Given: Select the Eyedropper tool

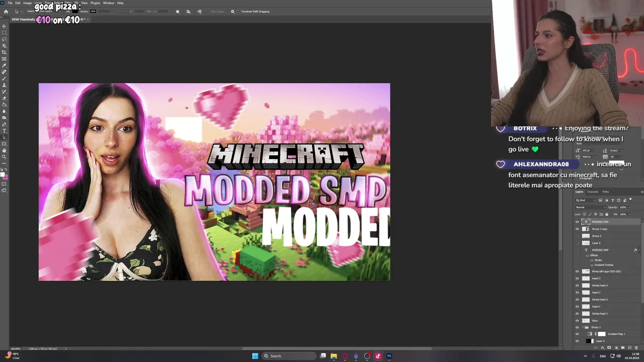Looking at the screenshot, I should 4,65.
